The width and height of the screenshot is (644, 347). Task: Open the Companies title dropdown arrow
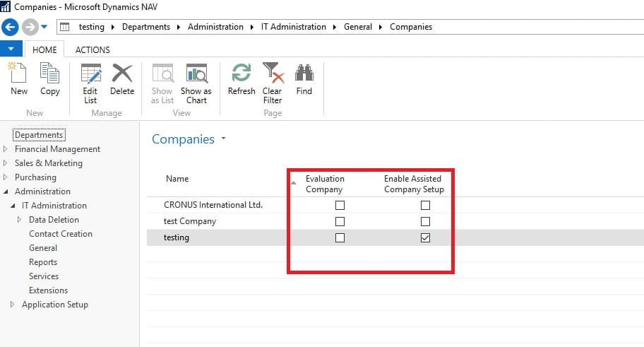tap(223, 139)
